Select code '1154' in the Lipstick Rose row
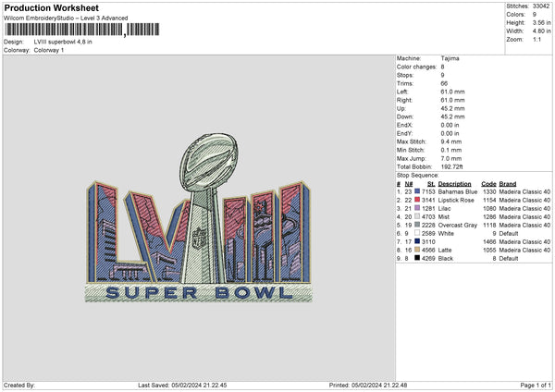This screenshot has width=555, height=392. (x=489, y=201)
